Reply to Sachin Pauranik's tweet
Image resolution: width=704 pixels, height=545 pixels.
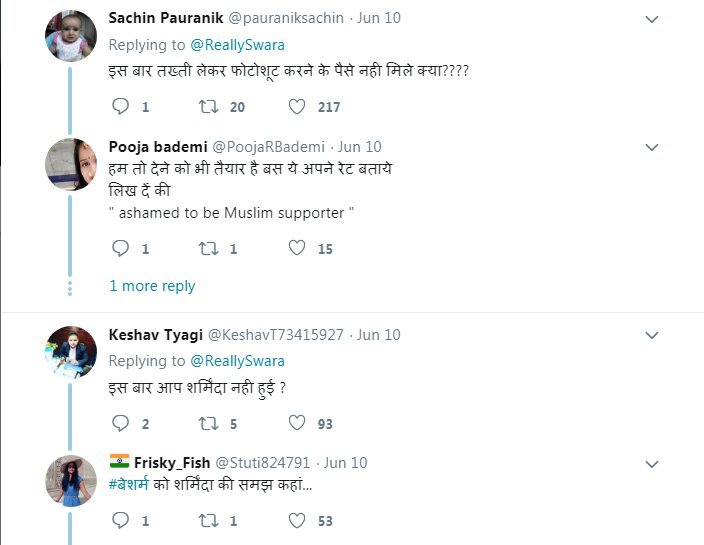pos(120,107)
